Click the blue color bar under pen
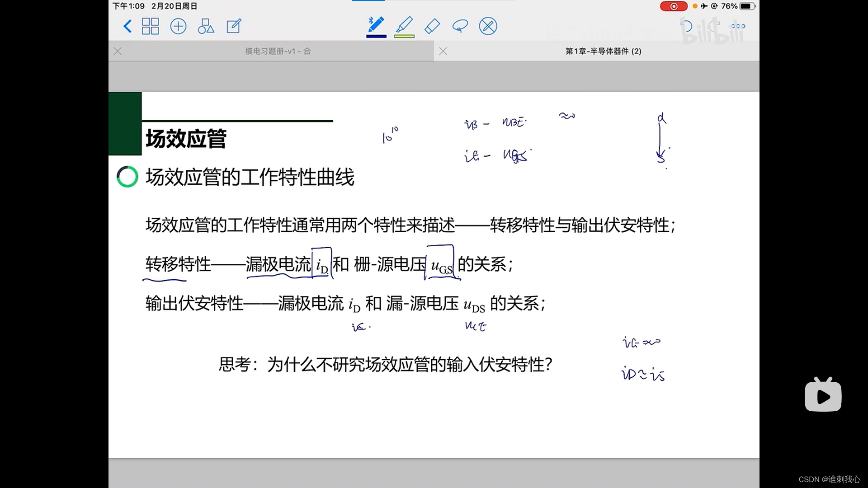 pos(376,36)
